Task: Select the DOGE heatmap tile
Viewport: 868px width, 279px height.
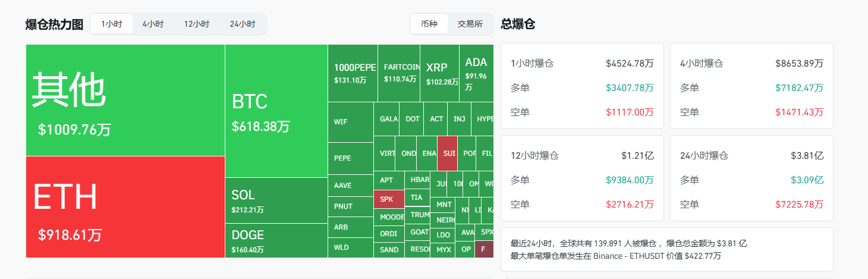Action: coord(276,240)
